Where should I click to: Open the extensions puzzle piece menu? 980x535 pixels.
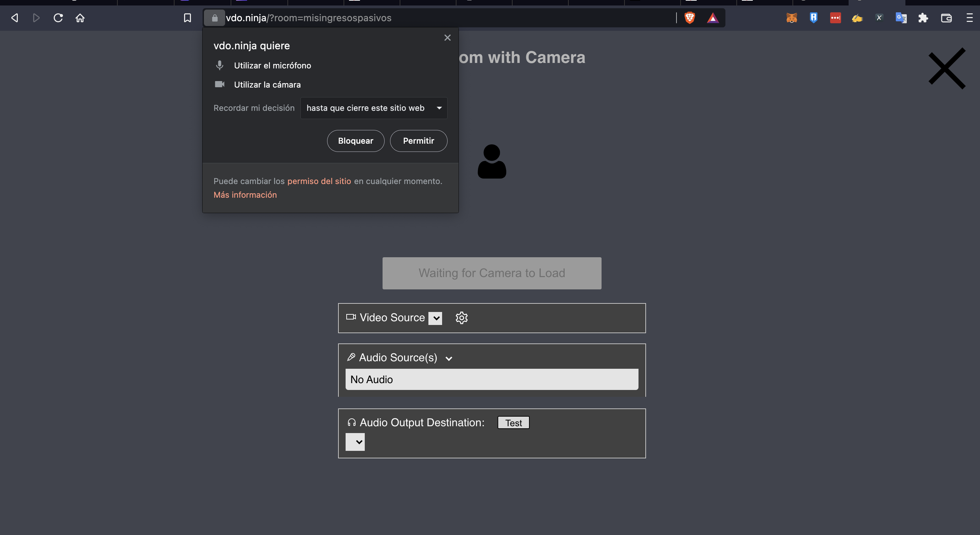[923, 18]
